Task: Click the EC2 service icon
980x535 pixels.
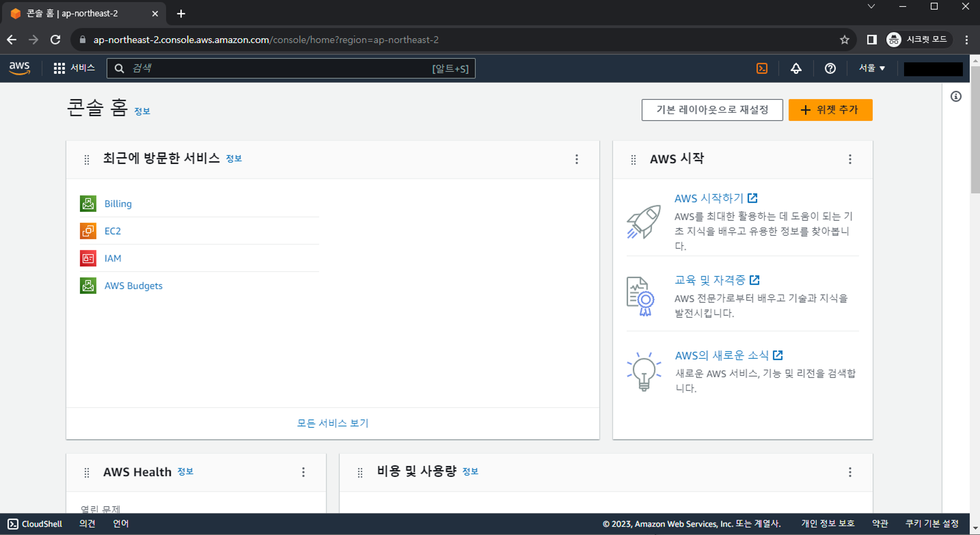Action: tap(88, 231)
